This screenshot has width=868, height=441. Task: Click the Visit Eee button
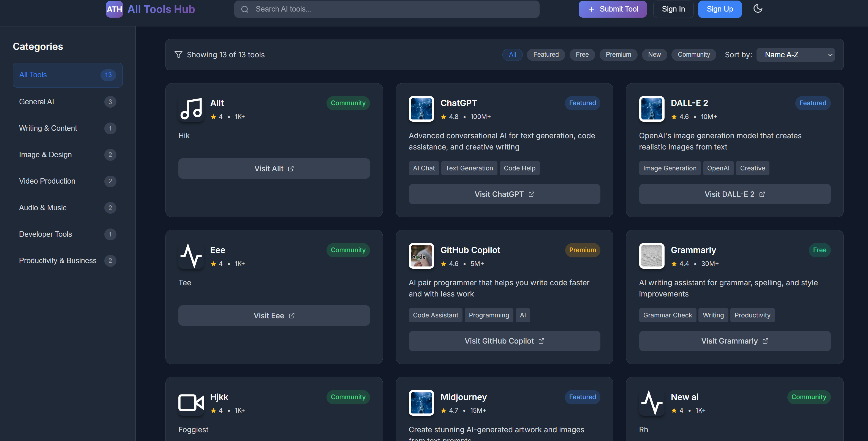(274, 315)
